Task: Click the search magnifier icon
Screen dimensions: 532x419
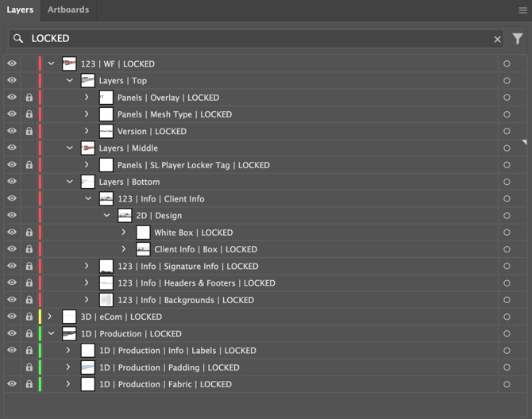Action: click(x=18, y=38)
